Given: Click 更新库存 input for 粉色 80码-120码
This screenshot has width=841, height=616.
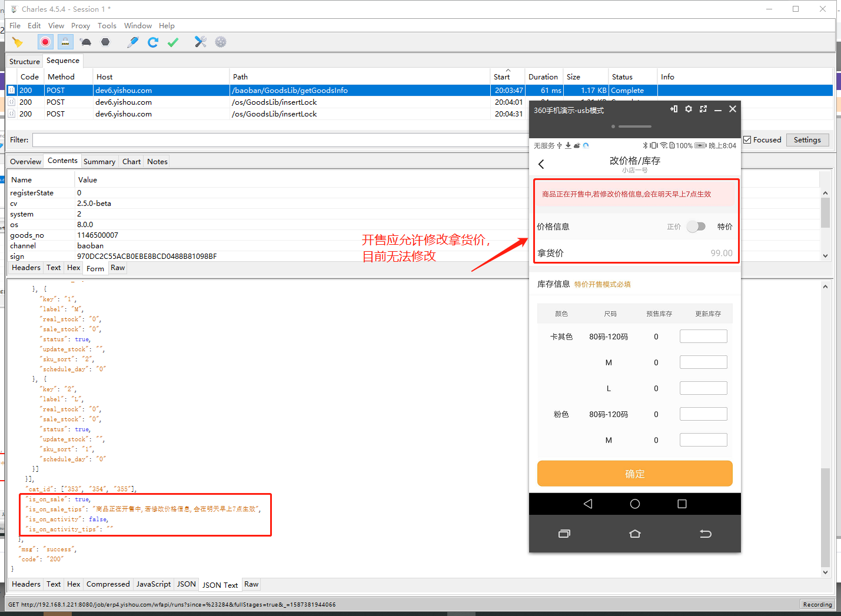Looking at the screenshot, I should (703, 414).
